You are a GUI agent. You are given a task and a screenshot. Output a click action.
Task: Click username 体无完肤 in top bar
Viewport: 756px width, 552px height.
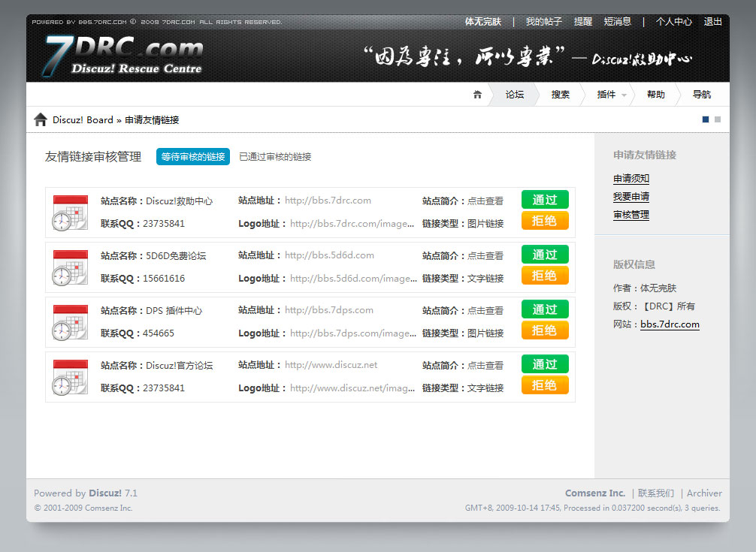tap(483, 22)
